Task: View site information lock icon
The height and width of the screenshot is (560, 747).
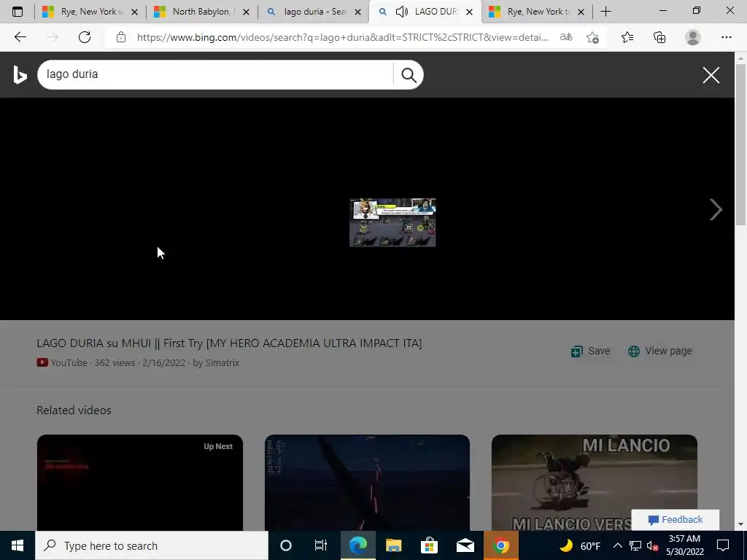Action: (121, 37)
